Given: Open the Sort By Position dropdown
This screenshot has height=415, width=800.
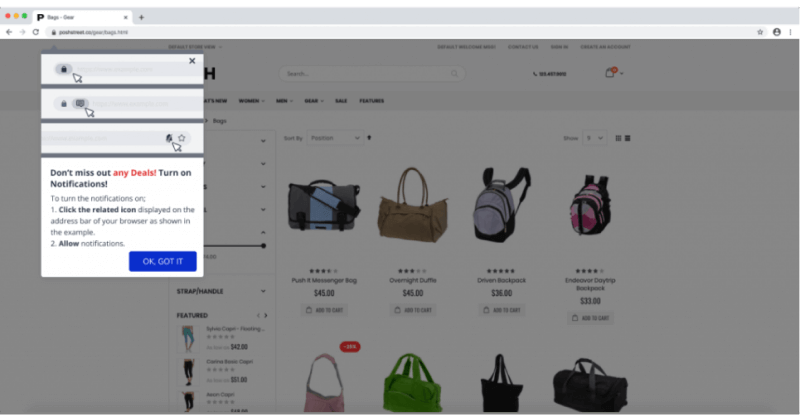Looking at the screenshot, I should [334, 138].
